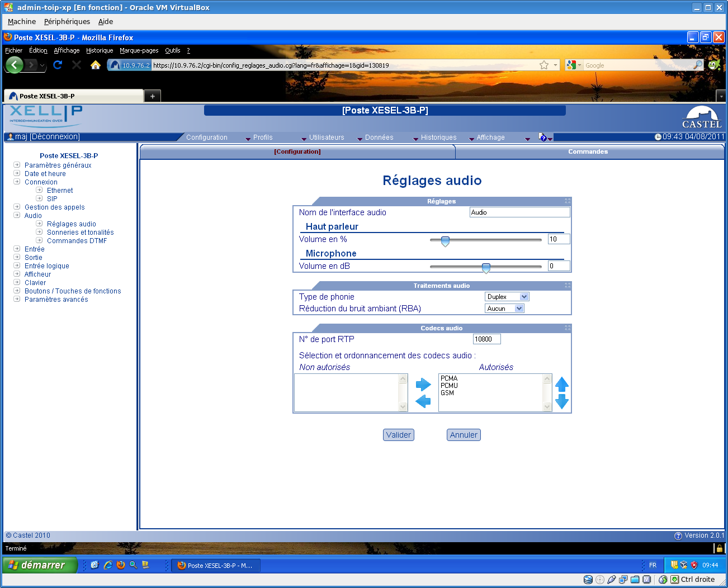
Task: Open the Type de phonie dropdown
Action: click(507, 297)
